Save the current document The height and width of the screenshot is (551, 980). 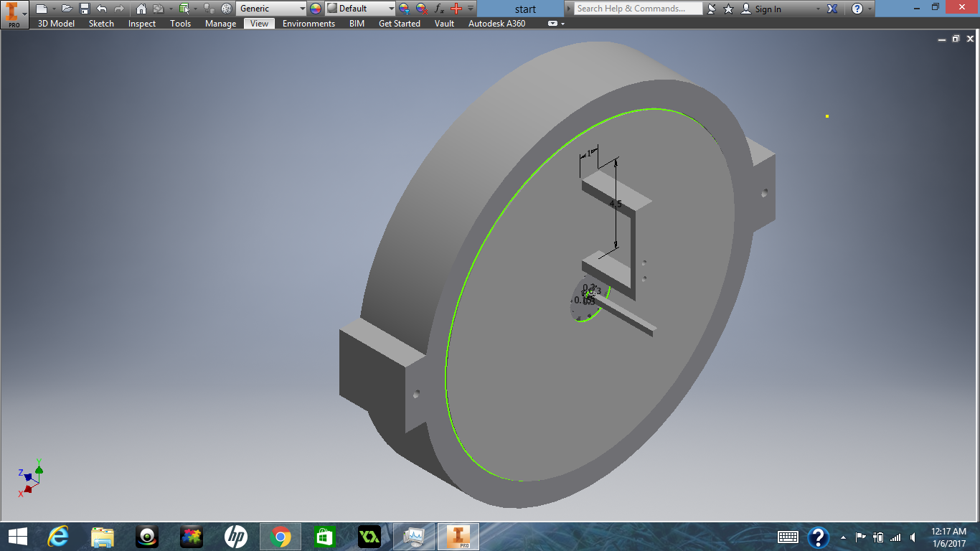pyautogui.click(x=85, y=9)
